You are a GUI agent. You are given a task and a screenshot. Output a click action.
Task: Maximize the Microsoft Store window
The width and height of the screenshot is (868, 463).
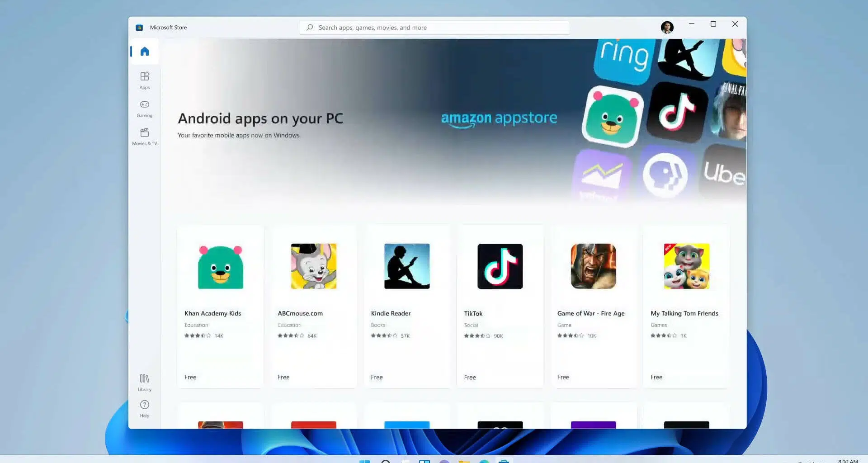coord(713,24)
